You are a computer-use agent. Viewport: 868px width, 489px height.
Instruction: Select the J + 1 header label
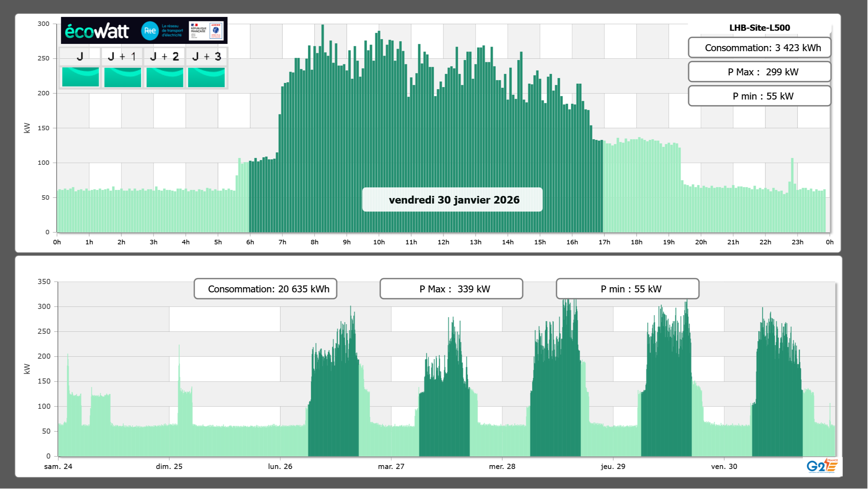(x=122, y=56)
